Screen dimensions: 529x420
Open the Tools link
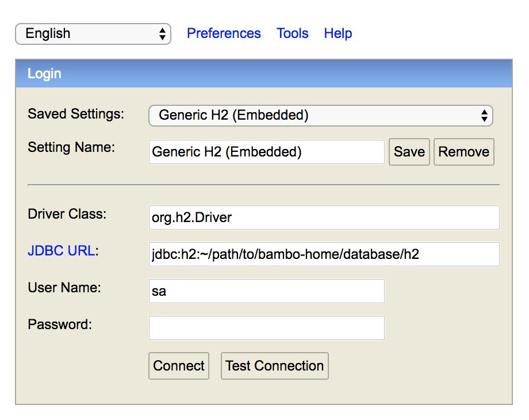coord(293,33)
